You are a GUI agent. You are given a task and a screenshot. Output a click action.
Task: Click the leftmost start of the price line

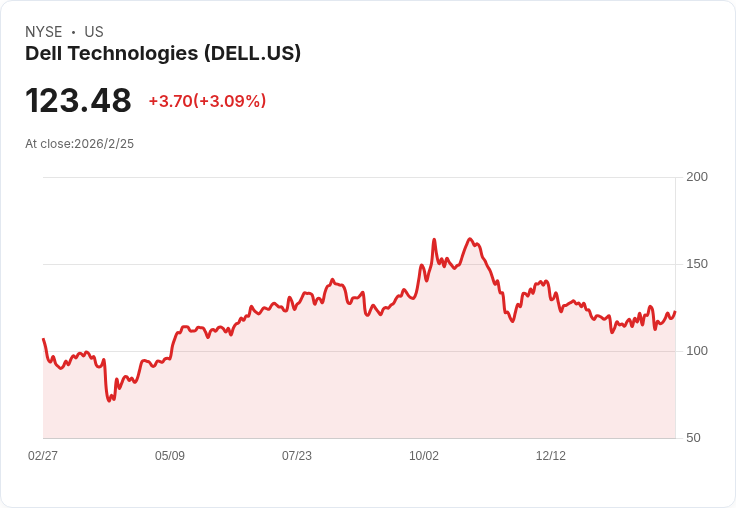tap(44, 339)
